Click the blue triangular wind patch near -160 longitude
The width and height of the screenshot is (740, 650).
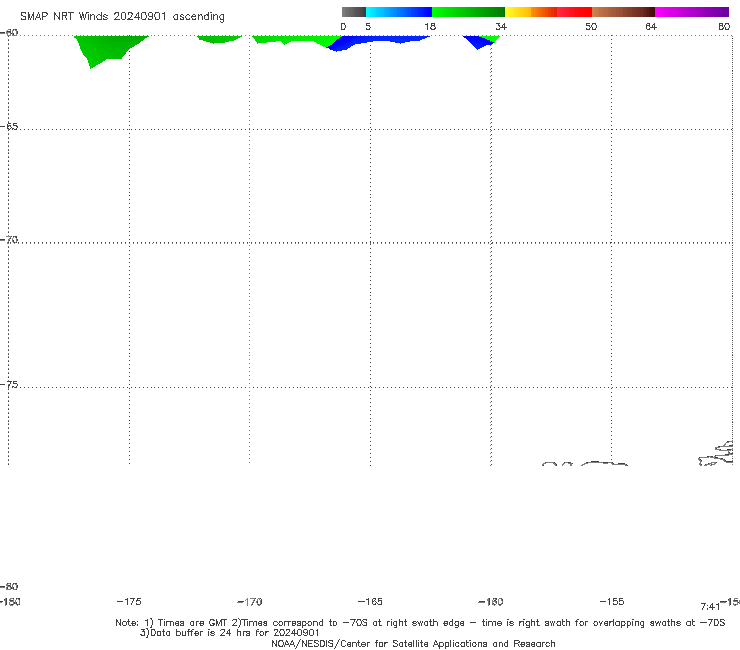[x=477, y=41]
